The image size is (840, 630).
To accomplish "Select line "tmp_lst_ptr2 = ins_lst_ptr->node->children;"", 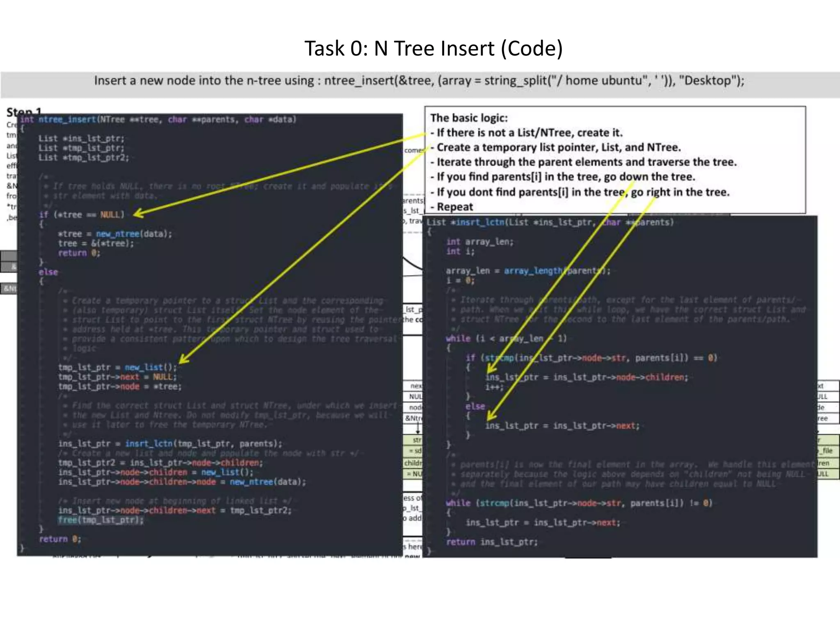I will coord(160,463).
